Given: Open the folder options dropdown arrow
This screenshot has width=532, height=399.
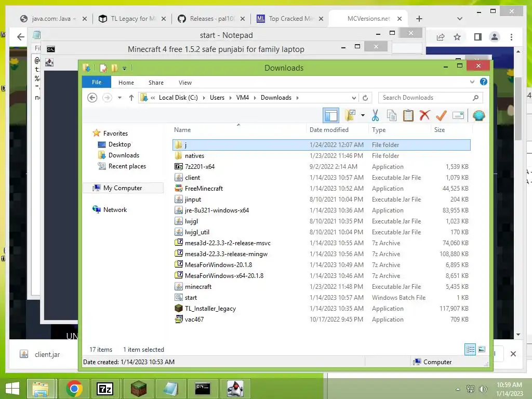Looking at the screenshot, I should (363, 115).
